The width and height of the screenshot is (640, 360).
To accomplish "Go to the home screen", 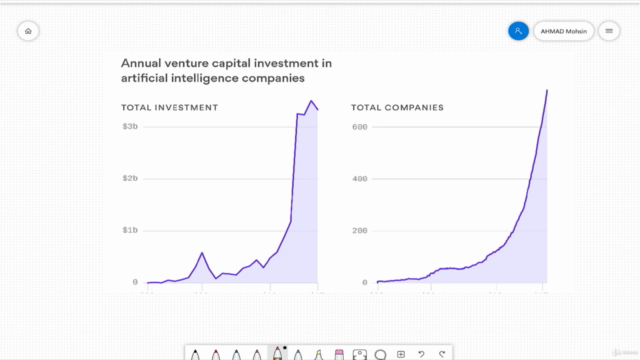I will click(x=28, y=31).
